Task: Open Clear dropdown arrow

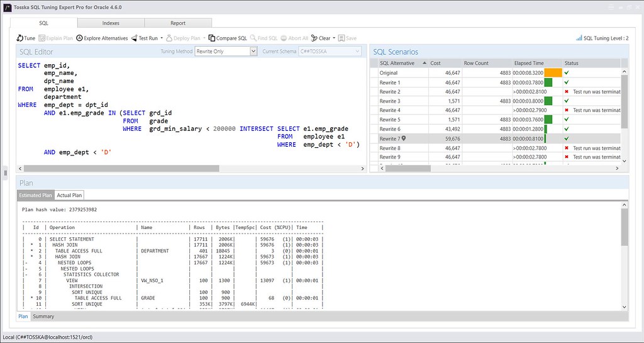Action: (334, 38)
